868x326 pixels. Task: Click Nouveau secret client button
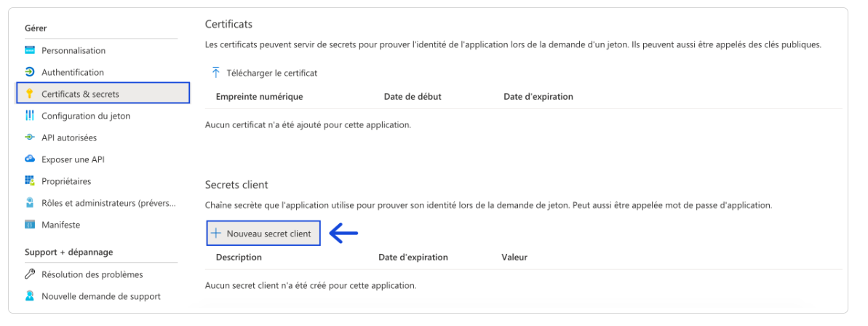[x=263, y=234]
